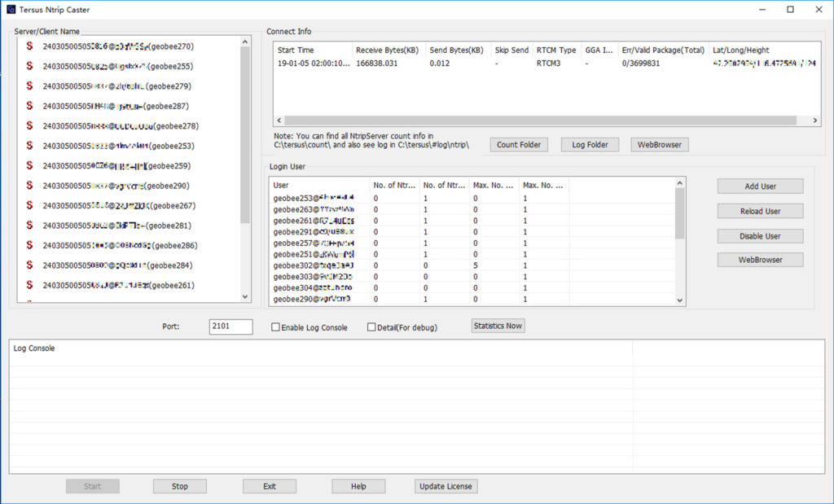This screenshot has height=504, width=834.
Task: Open the Count Folder
Action: click(518, 144)
